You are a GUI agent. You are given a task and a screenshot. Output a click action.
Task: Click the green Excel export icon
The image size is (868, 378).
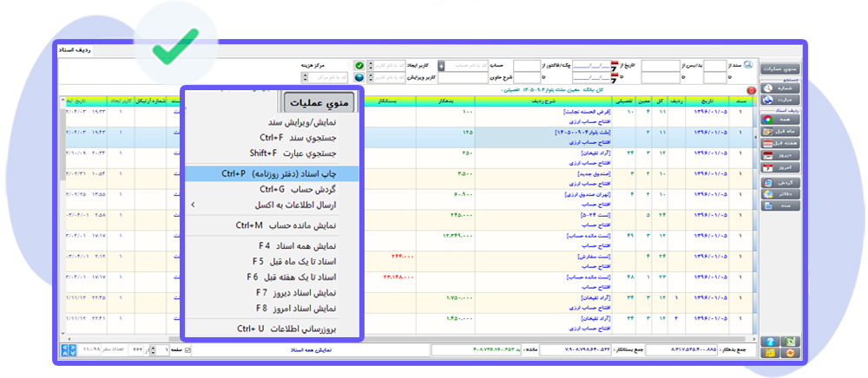(792, 342)
